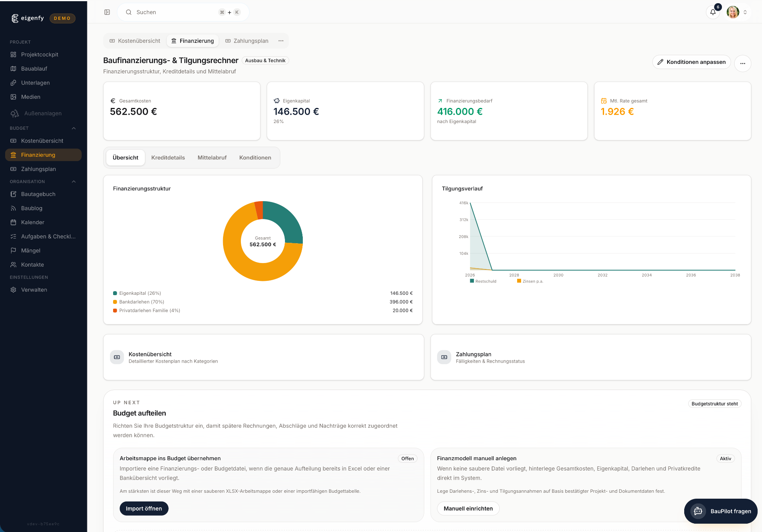Open the Mängel flag item

point(13,250)
